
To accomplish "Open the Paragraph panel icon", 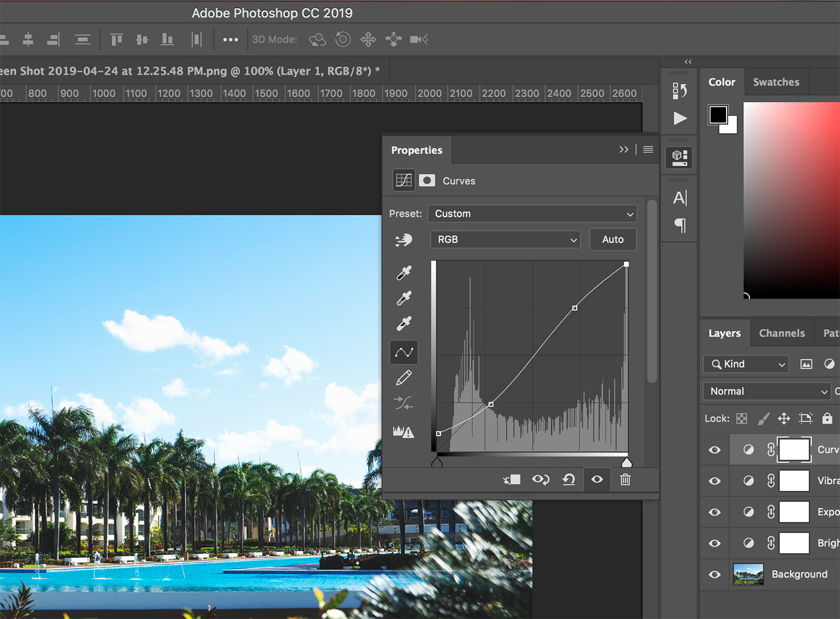I will (x=680, y=226).
